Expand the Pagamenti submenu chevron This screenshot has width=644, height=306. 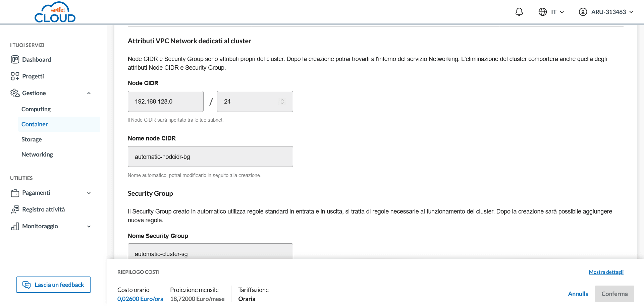(x=89, y=193)
